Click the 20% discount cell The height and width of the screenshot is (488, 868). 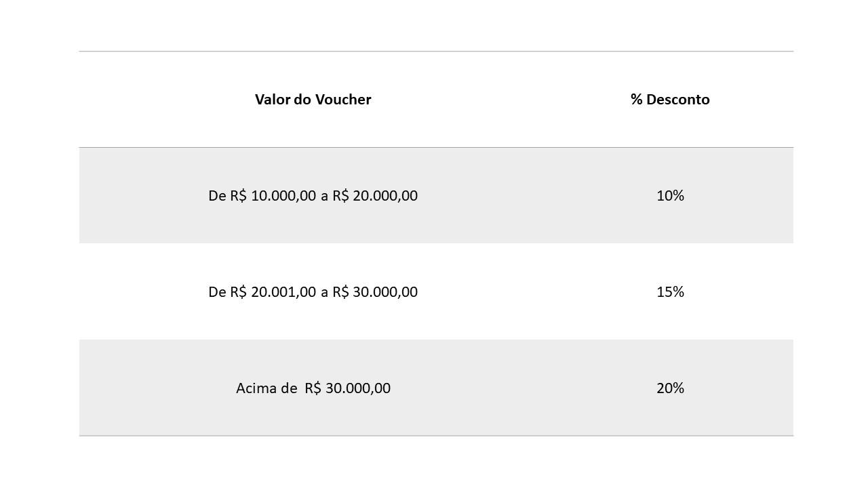pos(670,388)
